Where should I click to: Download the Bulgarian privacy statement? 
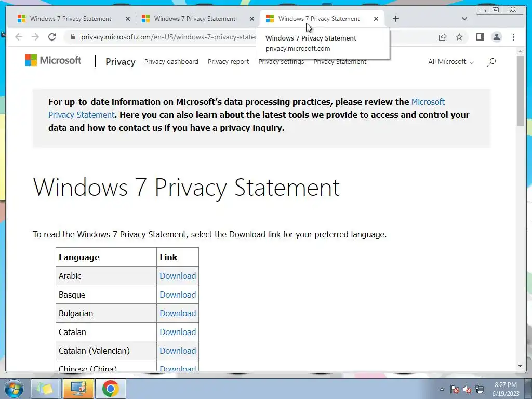point(178,313)
